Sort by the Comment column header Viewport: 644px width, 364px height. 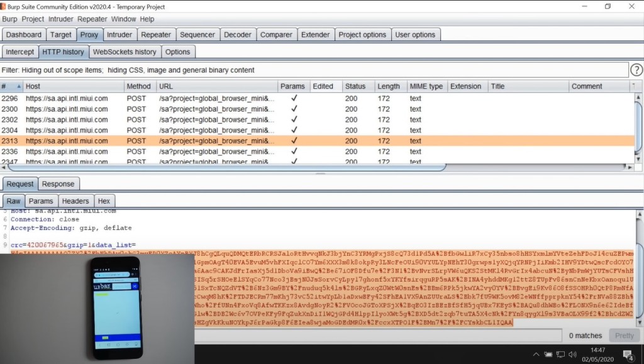click(x=599, y=86)
